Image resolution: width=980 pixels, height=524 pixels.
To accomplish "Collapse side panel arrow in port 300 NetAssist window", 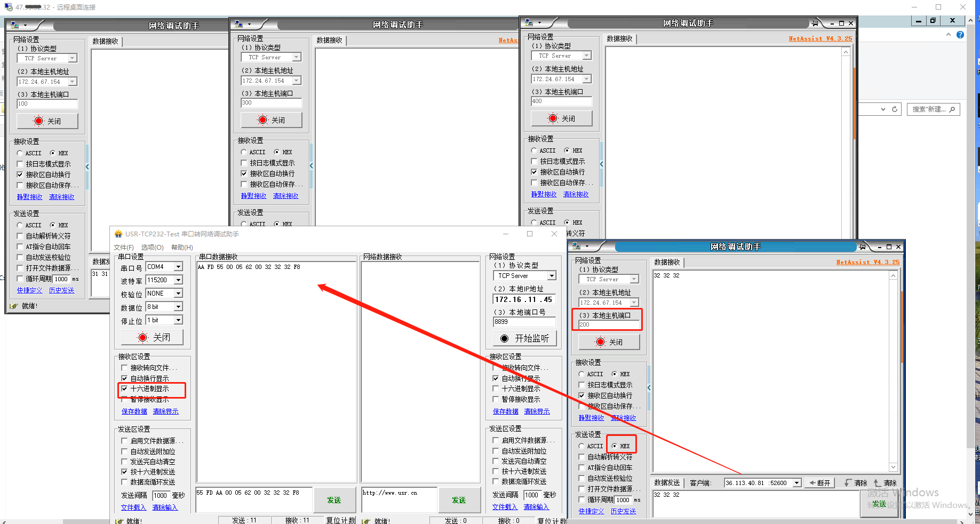I will click(312, 165).
